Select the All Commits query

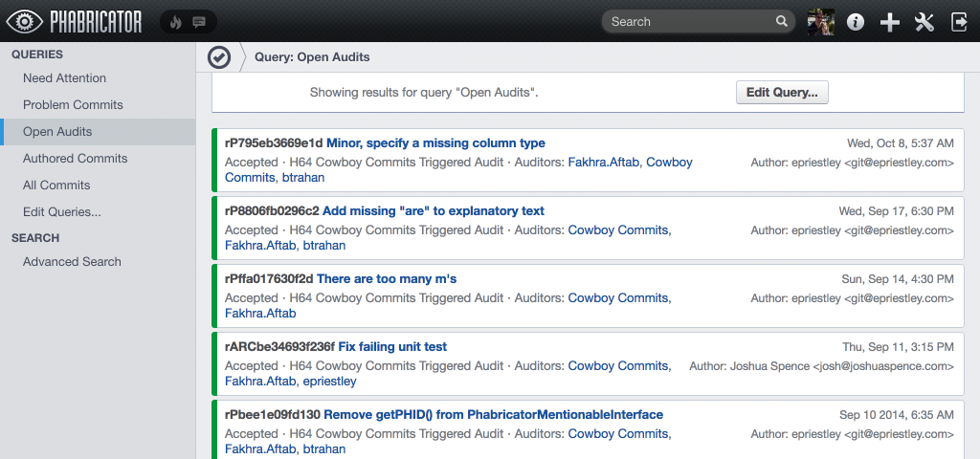pyautogui.click(x=56, y=186)
